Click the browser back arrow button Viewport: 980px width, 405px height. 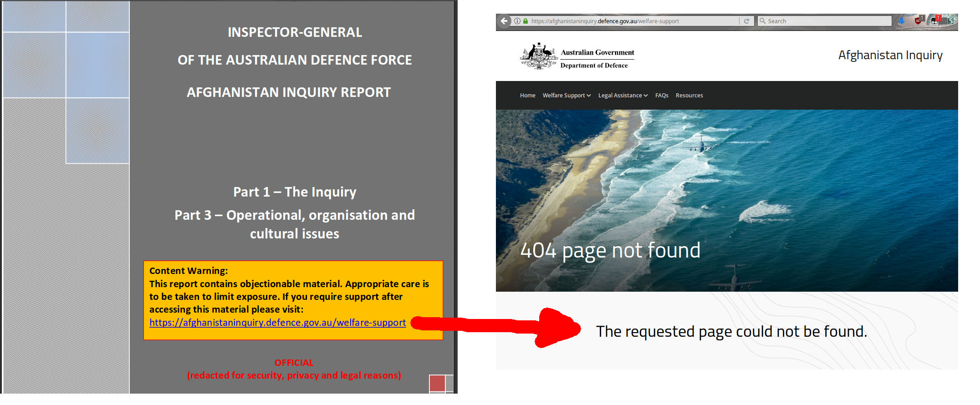tap(504, 21)
